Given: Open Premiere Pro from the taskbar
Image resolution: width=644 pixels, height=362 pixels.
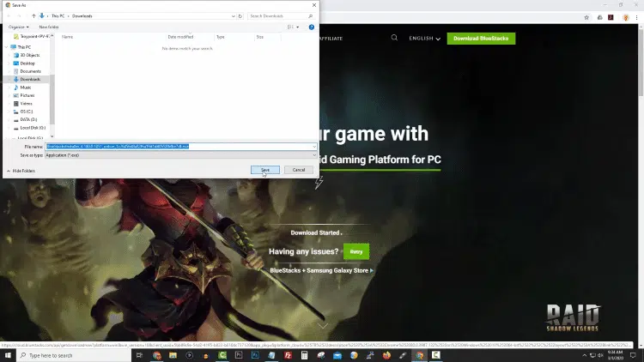Looking at the screenshot, I should 239,355.
